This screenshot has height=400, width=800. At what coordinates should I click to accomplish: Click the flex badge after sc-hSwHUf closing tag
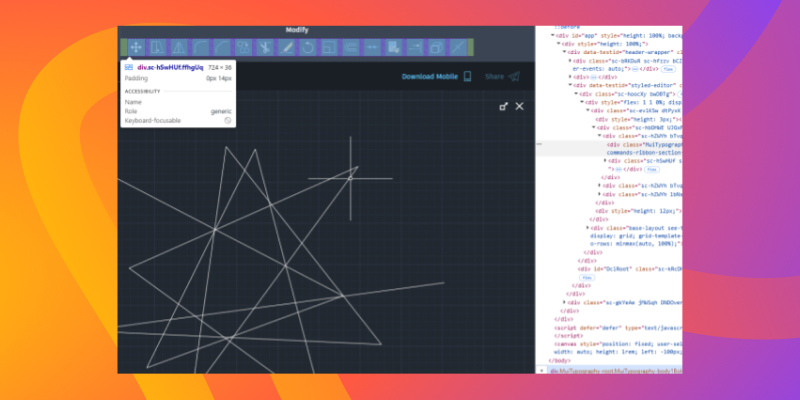(652, 169)
